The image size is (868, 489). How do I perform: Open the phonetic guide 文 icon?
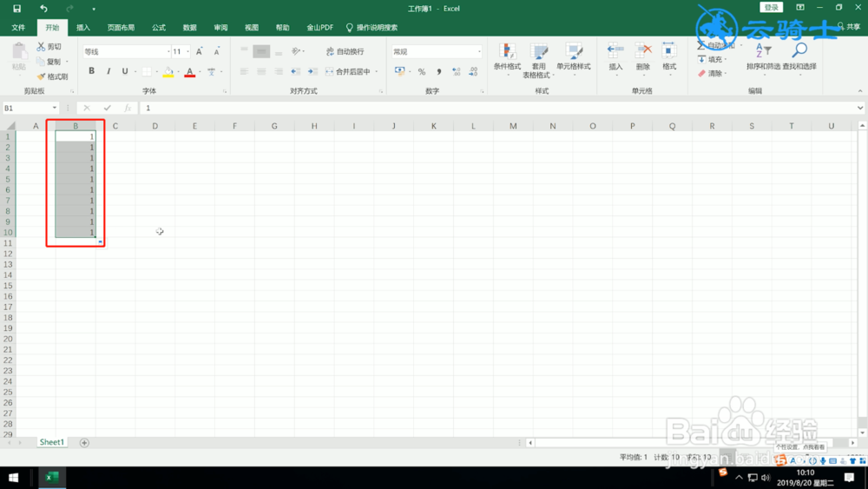(211, 71)
